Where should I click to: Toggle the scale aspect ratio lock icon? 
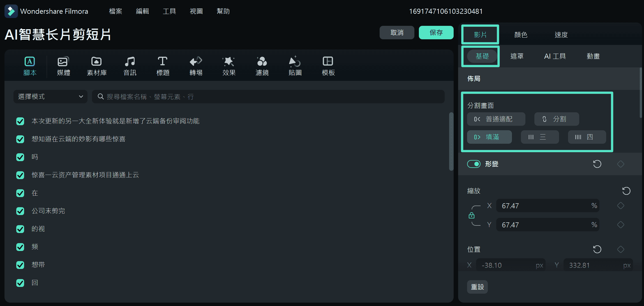click(x=472, y=215)
